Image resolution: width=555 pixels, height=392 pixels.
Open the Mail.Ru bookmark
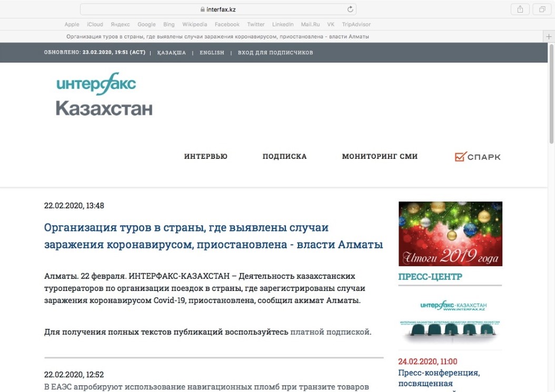310,24
